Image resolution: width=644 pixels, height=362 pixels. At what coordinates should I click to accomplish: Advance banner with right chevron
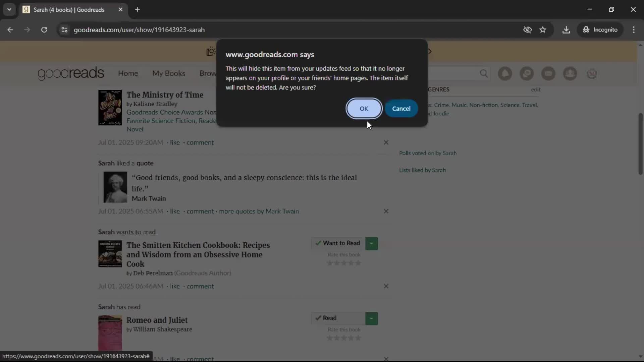coord(430,51)
